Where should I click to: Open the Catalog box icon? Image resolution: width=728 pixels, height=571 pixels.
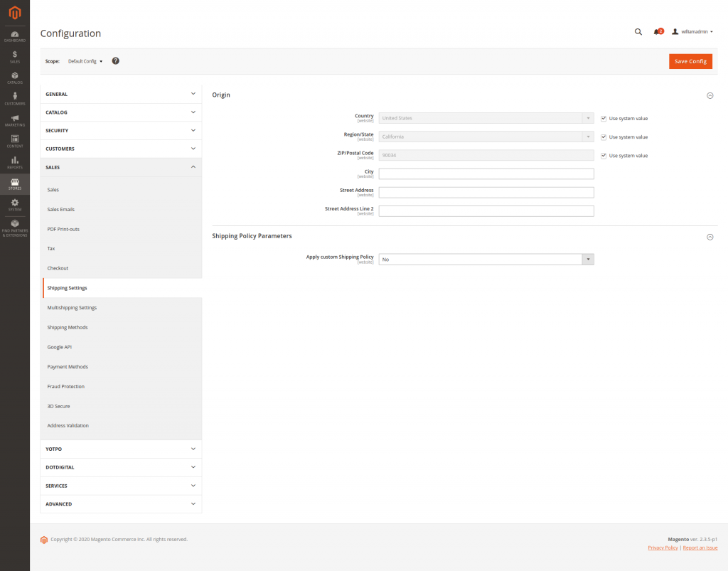point(15,77)
